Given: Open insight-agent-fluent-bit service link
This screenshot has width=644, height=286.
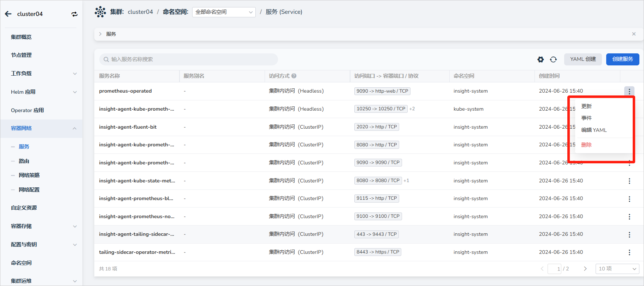Looking at the screenshot, I should 128,127.
